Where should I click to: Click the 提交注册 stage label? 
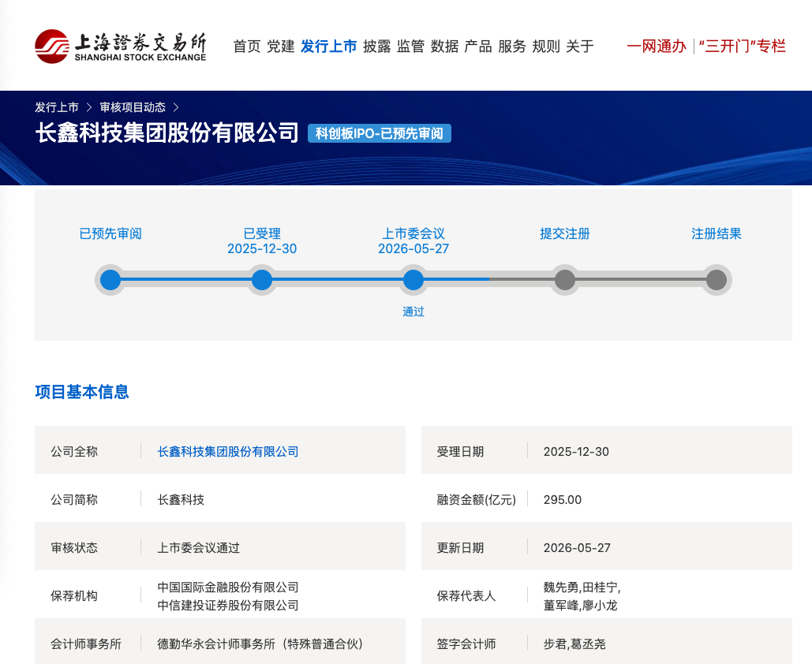pos(565,234)
